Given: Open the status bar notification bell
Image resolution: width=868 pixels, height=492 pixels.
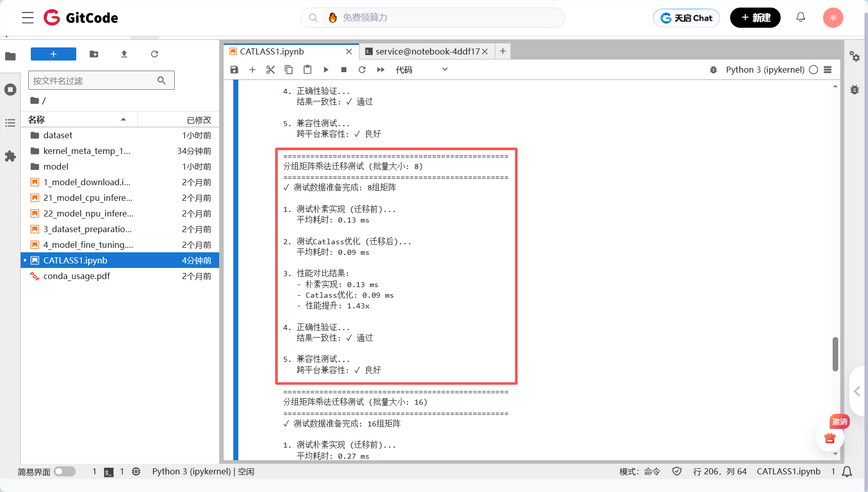Looking at the screenshot, I should 847,471.
